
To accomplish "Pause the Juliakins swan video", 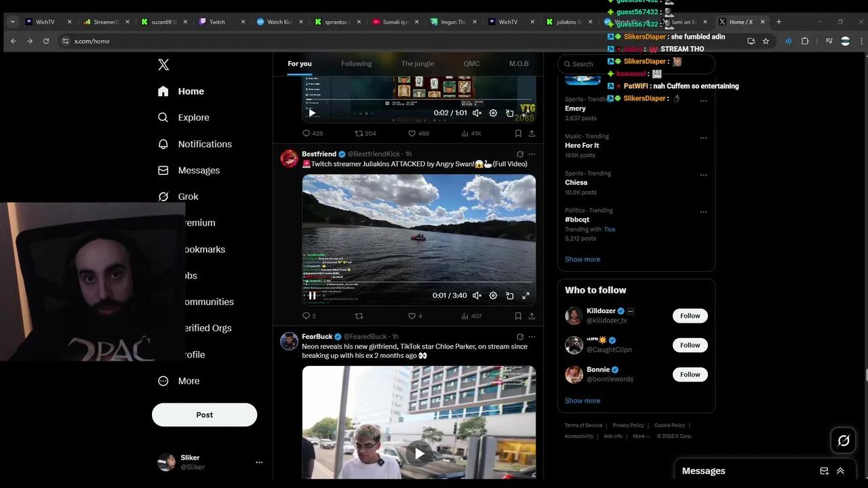I will (312, 296).
